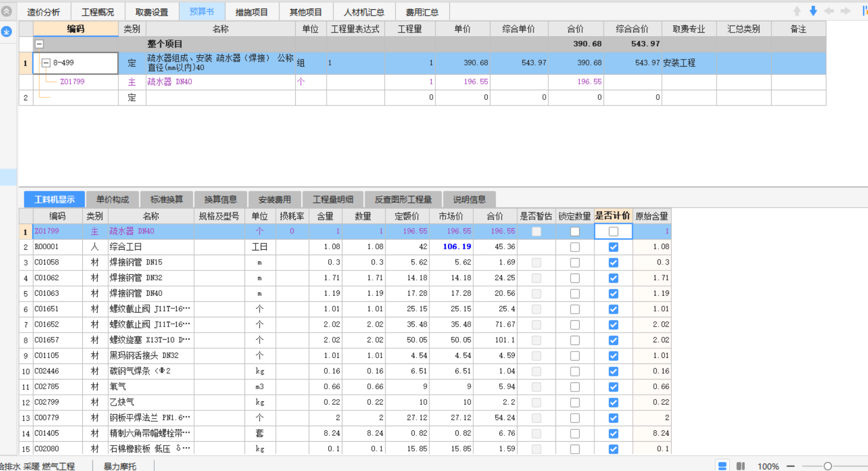
Task: Check 锁定数量 for 疏水器 DN40 row
Action: [x=575, y=231]
